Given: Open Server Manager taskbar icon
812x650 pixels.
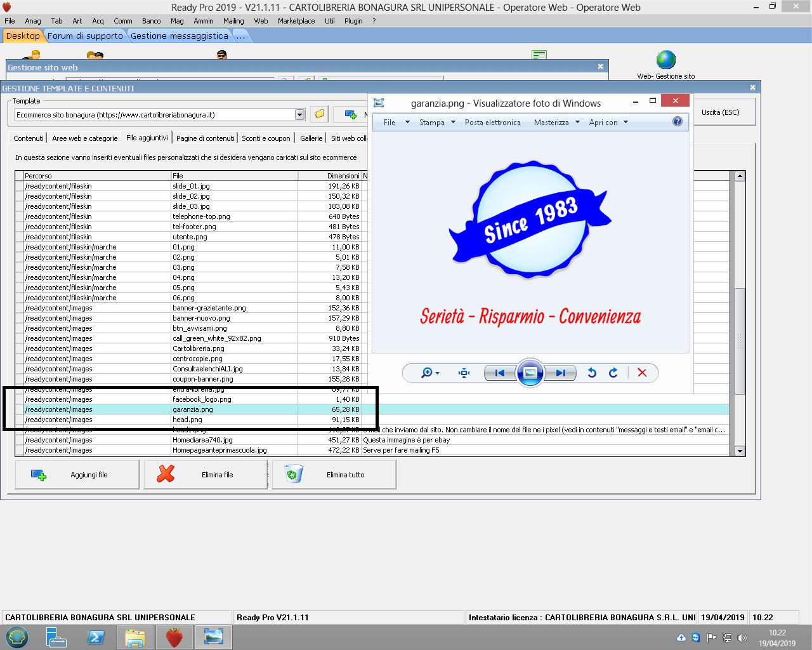Looking at the screenshot, I should (x=56, y=637).
